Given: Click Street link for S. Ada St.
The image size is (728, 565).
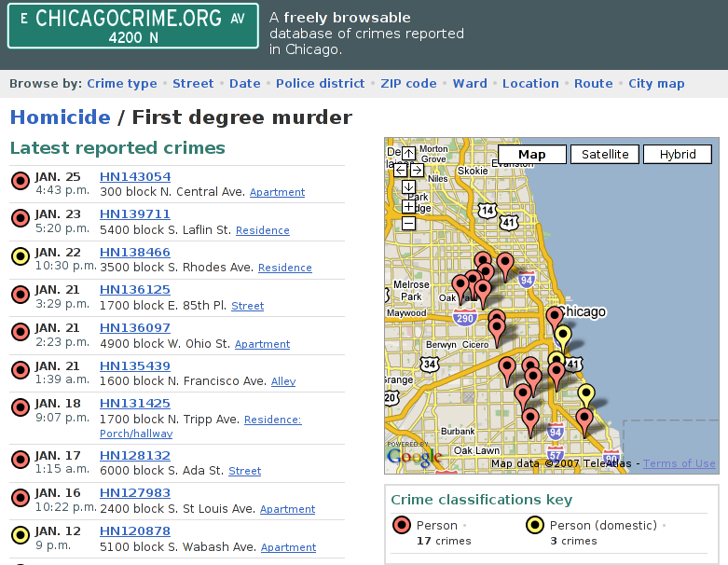Looking at the screenshot, I should pyautogui.click(x=244, y=471).
